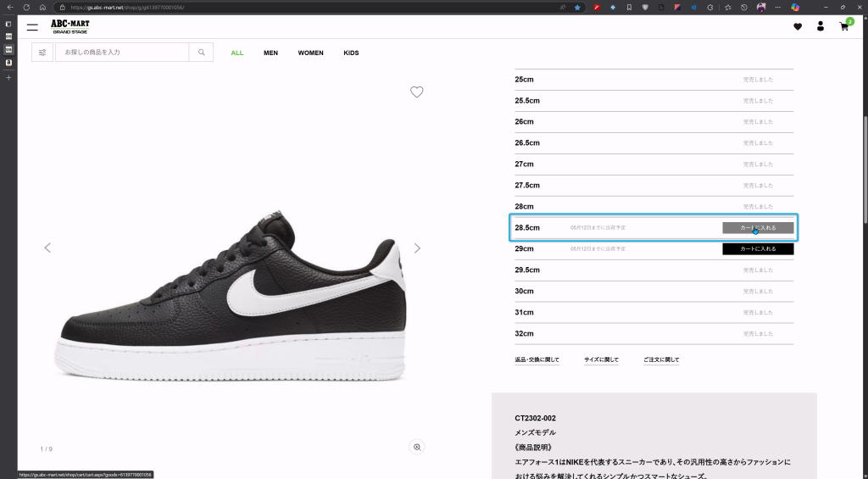Open browser history clock icon

click(744, 7)
